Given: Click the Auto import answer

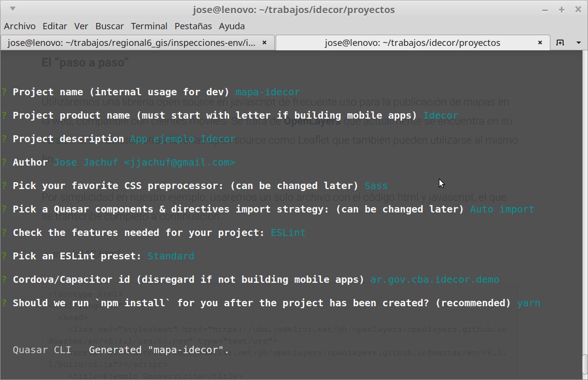Looking at the screenshot, I should [x=502, y=209].
